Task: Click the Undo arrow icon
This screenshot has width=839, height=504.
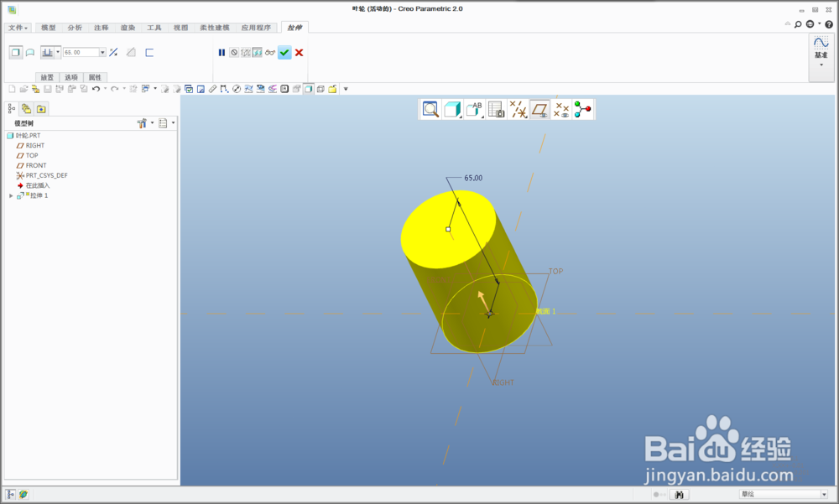Action: pyautogui.click(x=96, y=89)
